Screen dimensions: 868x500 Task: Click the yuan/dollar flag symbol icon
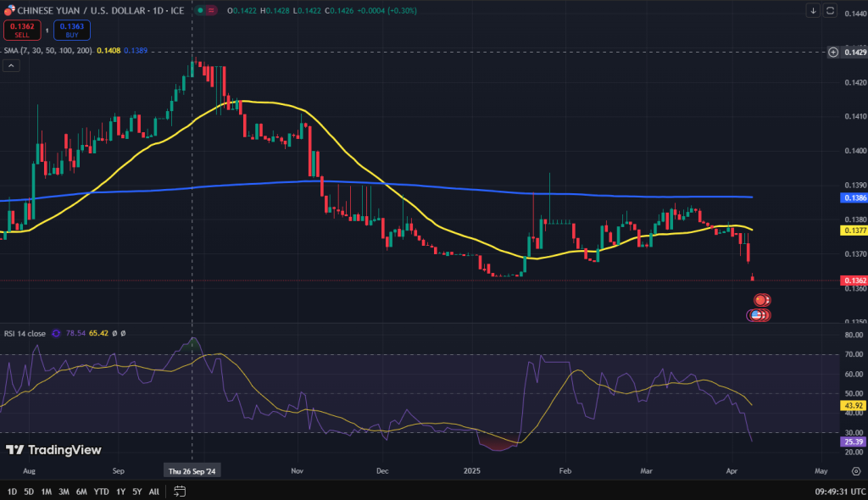click(x=9, y=10)
